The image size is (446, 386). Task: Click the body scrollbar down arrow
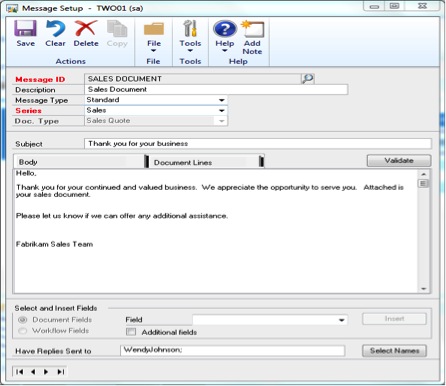[423, 289]
